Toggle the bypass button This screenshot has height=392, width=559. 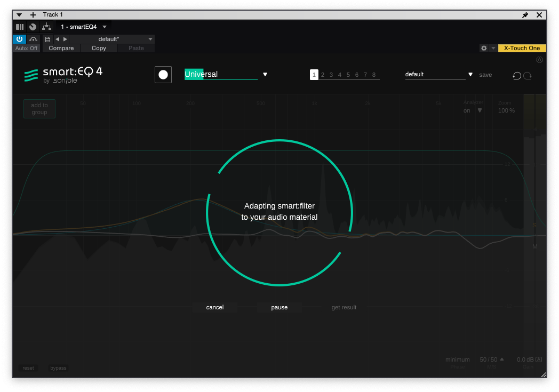[58, 368]
